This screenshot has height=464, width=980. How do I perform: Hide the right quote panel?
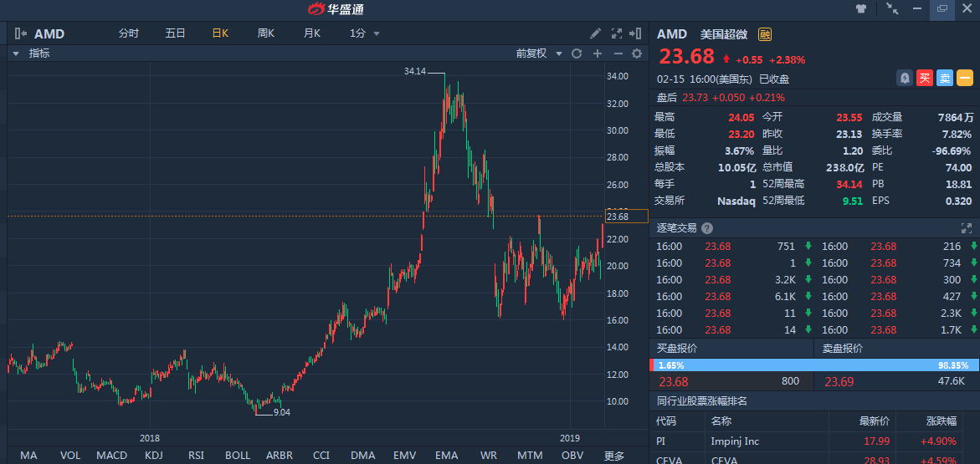(x=636, y=33)
